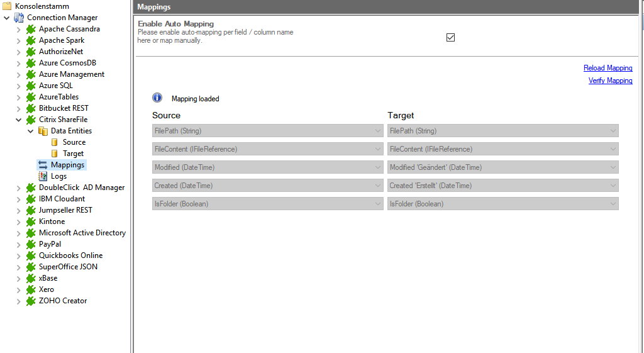Image resolution: width=644 pixels, height=353 pixels.
Task: Click the Reload Mapping link
Action: pyautogui.click(x=608, y=68)
